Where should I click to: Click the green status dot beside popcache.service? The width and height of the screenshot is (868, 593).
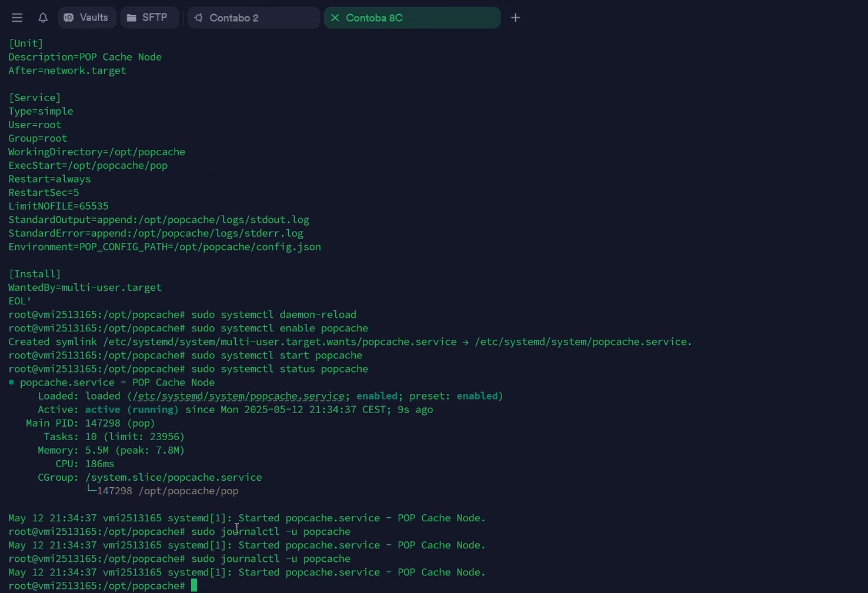tap(11, 383)
